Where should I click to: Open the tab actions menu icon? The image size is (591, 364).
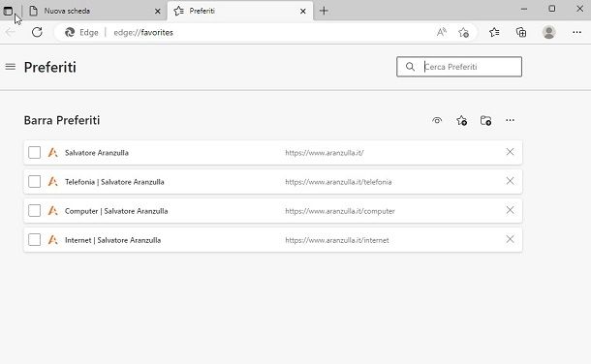pyautogui.click(x=9, y=11)
